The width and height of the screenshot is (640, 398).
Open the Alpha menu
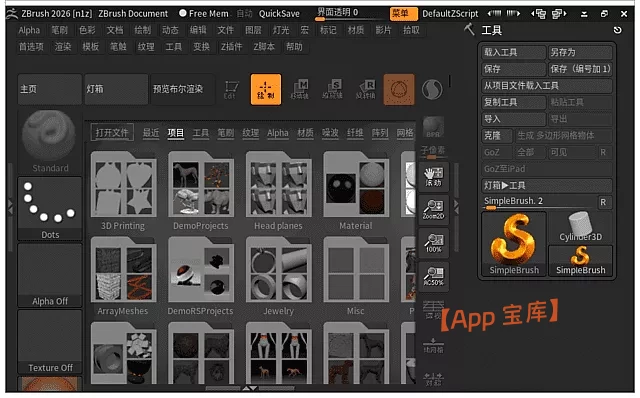tap(29, 30)
